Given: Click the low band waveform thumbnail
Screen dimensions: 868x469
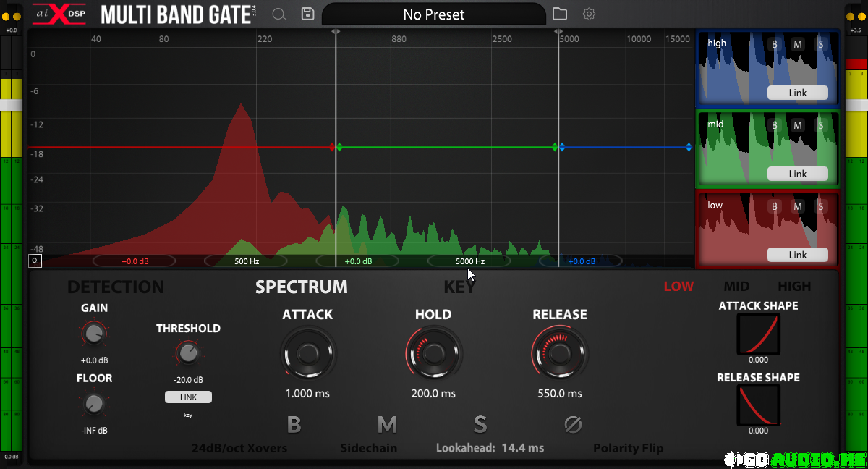Looking at the screenshot, I should pos(767,231).
